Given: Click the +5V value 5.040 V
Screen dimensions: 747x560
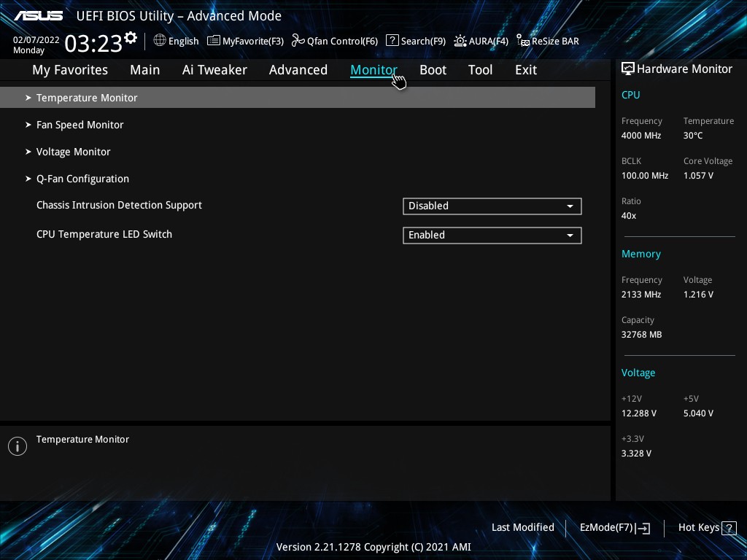Looking at the screenshot, I should tap(698, 413).
